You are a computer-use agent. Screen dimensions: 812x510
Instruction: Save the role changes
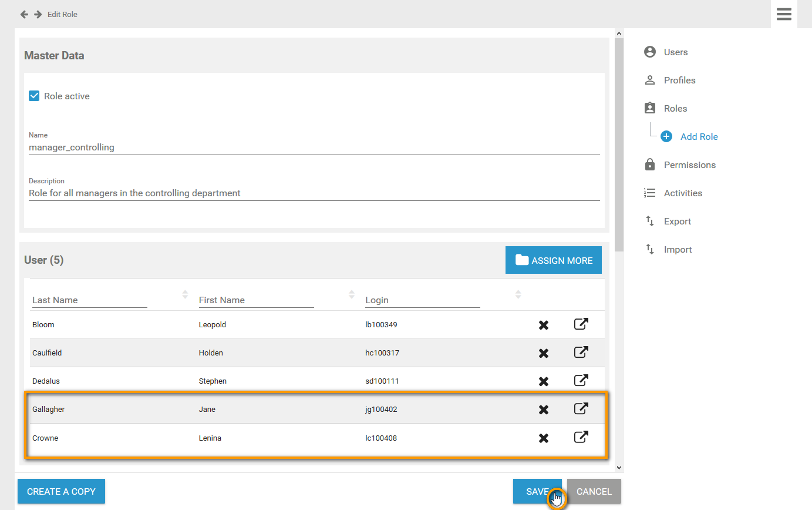point(537,491)
